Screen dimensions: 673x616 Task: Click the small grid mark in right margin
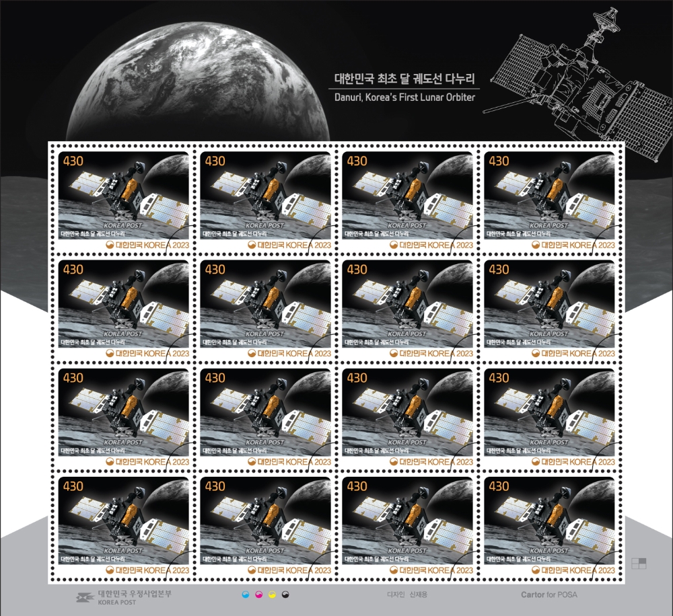639,564
